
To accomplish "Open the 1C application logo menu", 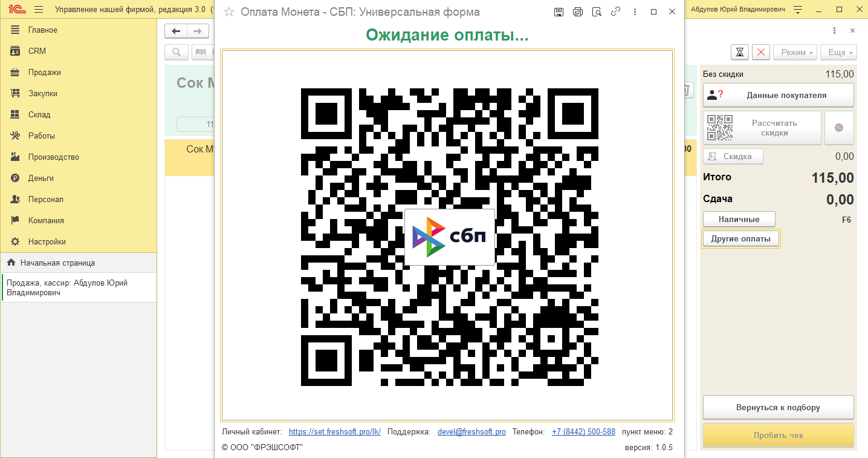I will [17, 10].
